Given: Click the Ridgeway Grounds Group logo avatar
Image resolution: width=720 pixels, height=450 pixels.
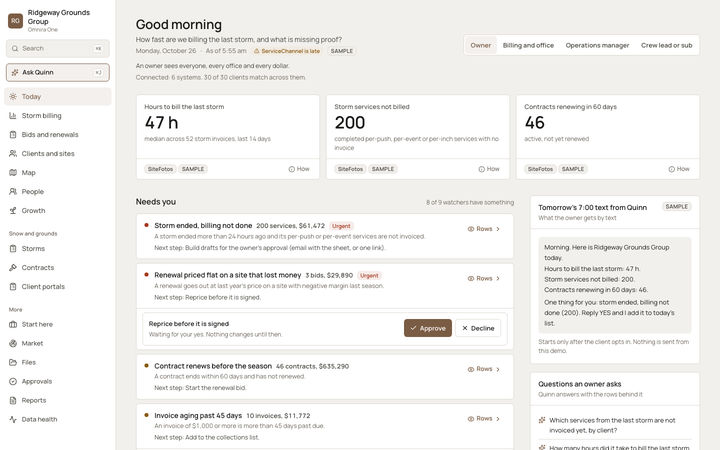Looking at the screenshot, I should point(15,21).
